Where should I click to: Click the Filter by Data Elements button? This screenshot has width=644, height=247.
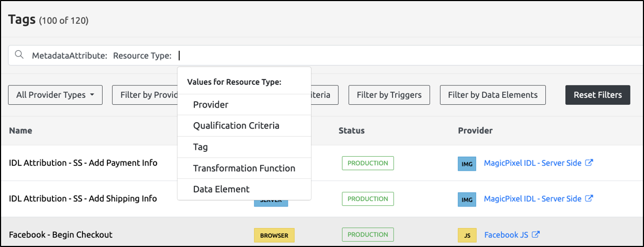492,95
